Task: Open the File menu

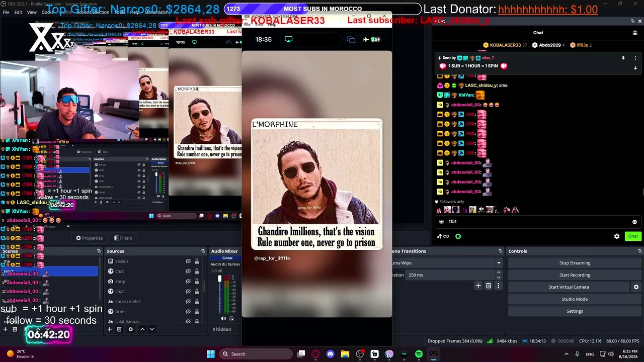Action: [x=6, y=12]
